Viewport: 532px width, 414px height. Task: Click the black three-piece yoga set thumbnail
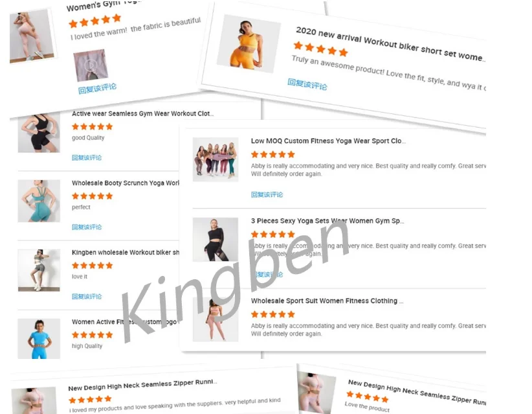[x=216, y=240]
